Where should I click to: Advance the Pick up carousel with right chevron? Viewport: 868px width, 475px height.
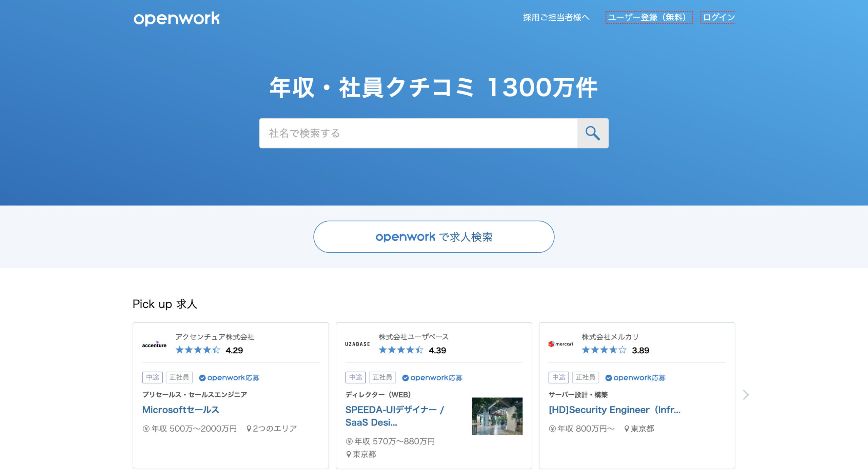746,395
